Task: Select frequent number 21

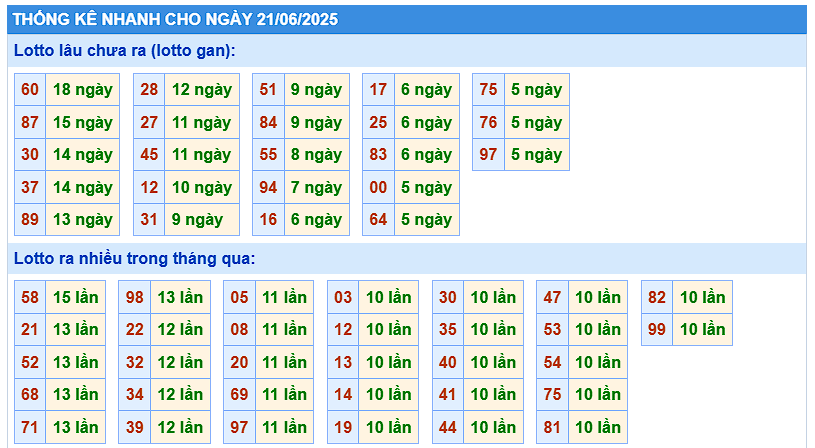Action: [30, 329]
